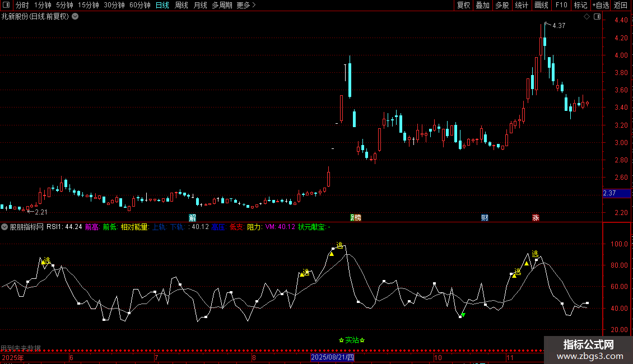Viewport: 633px width, 364px height.
Task: Click the green buy arrow on indicator
Action: [x=463, y=315]
